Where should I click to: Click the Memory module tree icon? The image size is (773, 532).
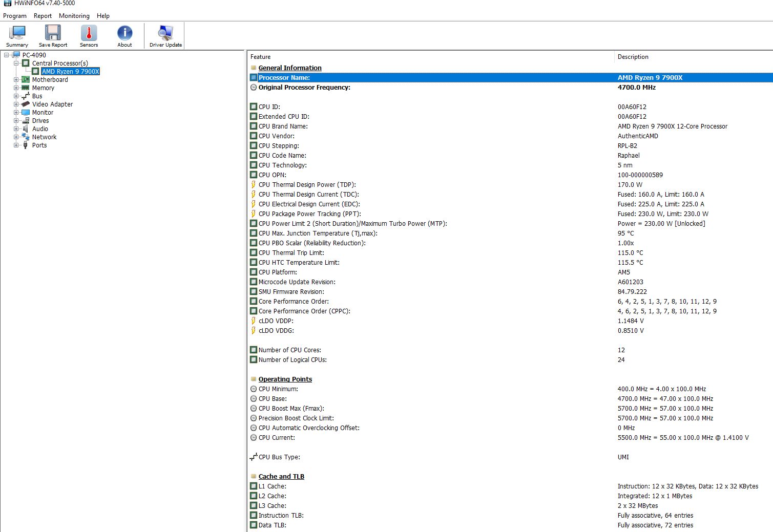coord(26,88)
